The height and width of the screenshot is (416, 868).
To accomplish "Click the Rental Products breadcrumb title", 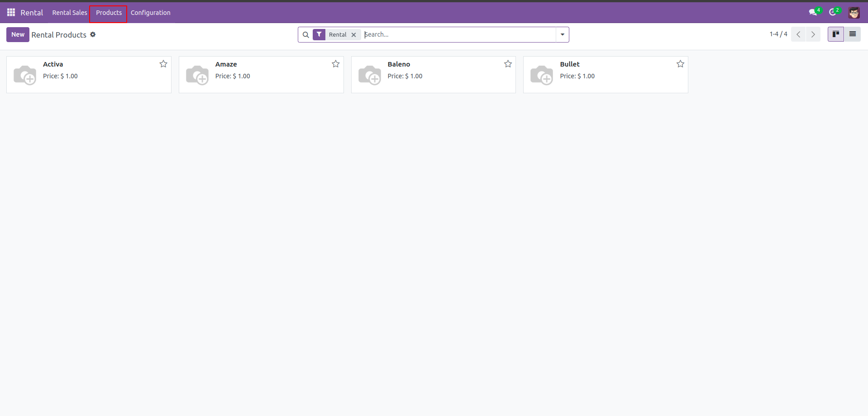I will [x=59, y=35].
